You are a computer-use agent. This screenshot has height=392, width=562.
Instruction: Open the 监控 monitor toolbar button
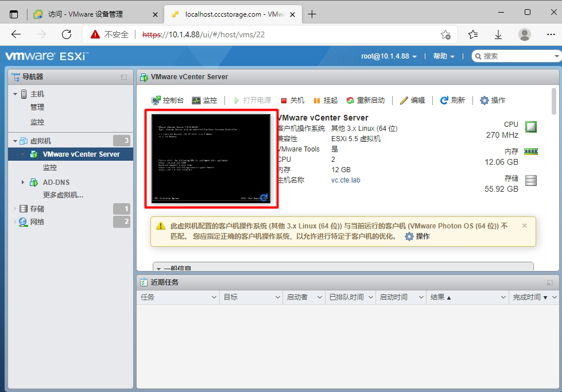(x=204, y=100)
